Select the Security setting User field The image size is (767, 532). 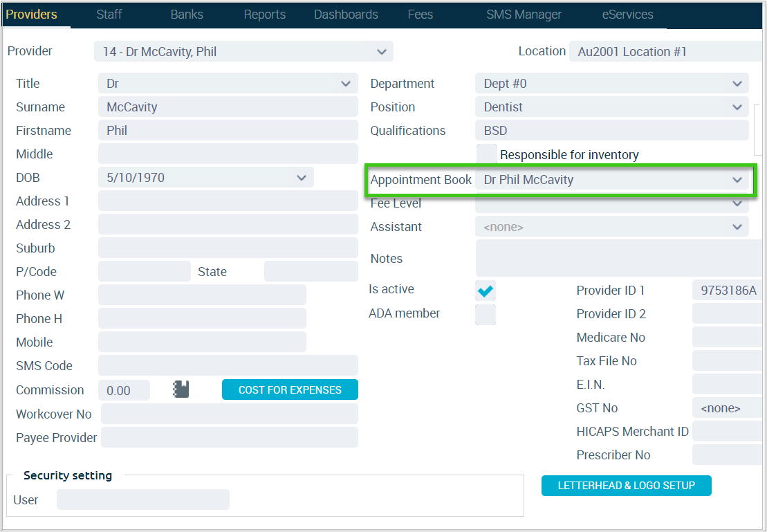[x=143, y=499]
